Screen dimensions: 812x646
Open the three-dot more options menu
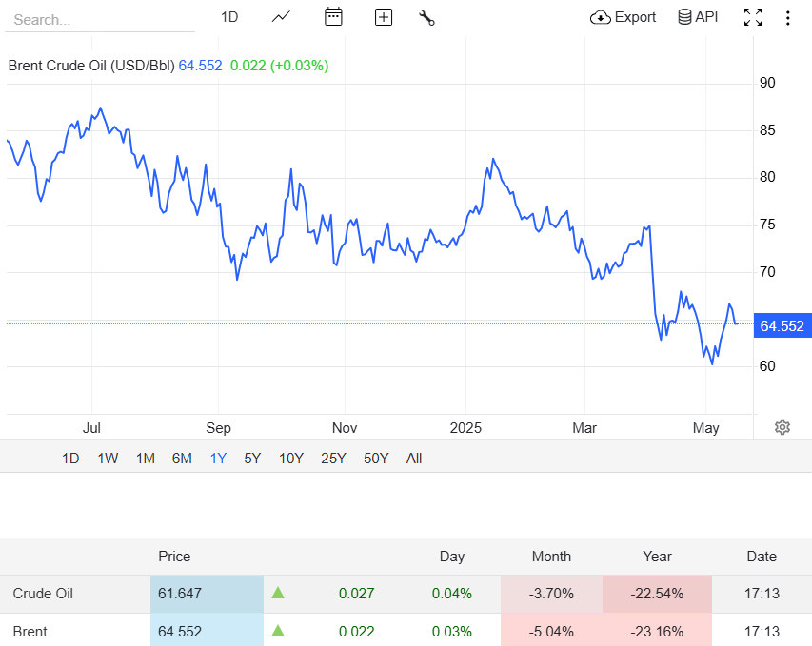click(787, 18)
